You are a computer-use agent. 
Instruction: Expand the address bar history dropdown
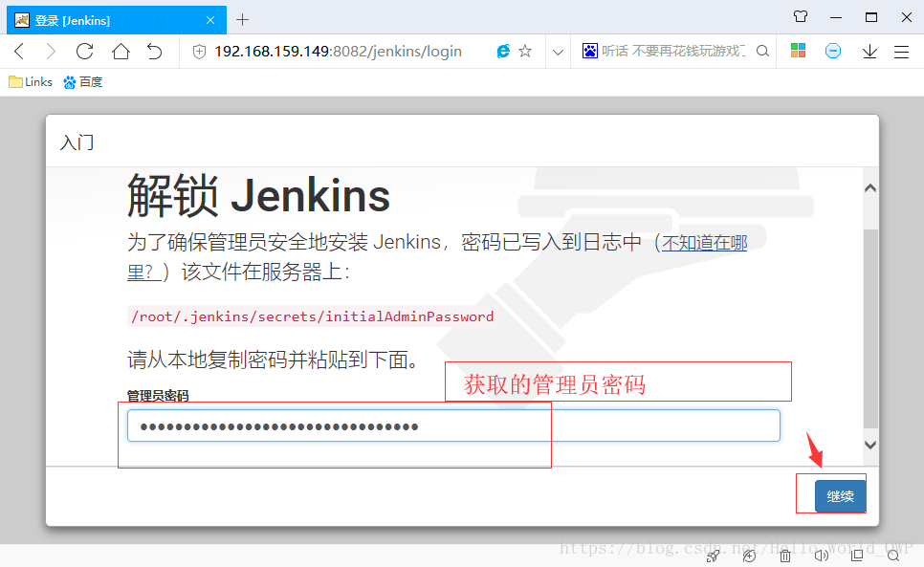558,52
